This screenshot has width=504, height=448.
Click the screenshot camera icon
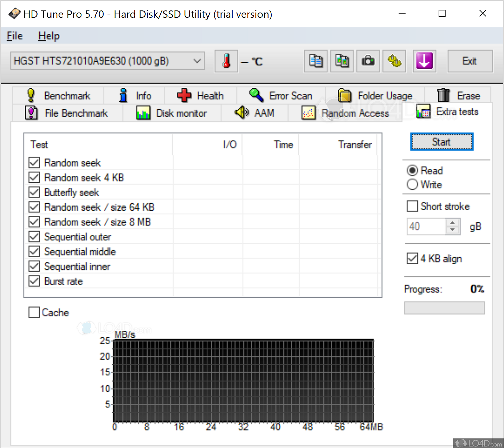(368, 61)
